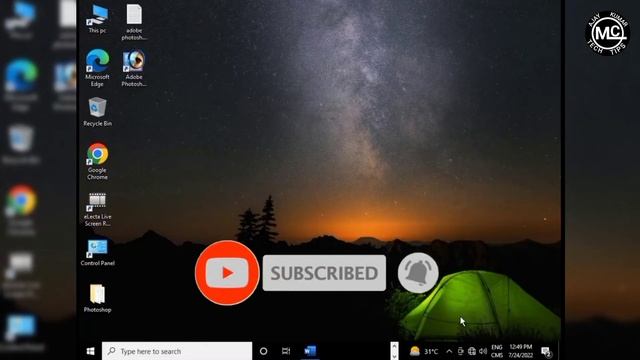
Task: Focus the Type here to search box
Action: pyautogui.click(x=177, y=351)
